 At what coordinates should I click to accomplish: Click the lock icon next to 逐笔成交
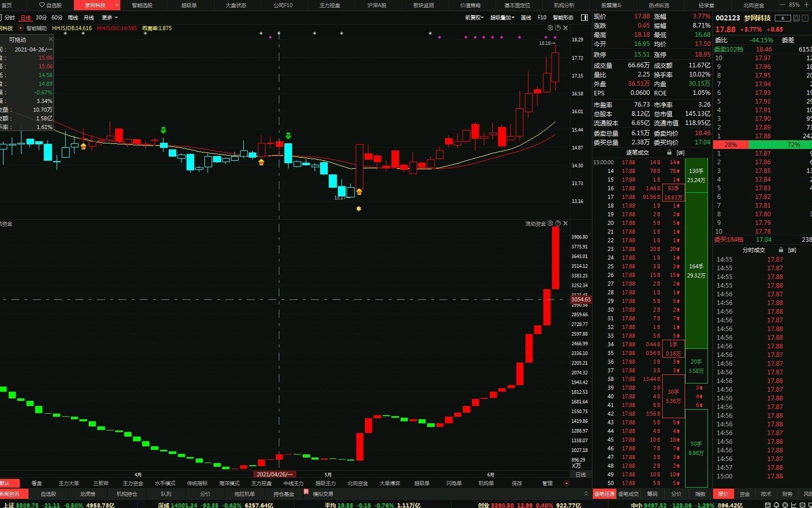[669, 153]
